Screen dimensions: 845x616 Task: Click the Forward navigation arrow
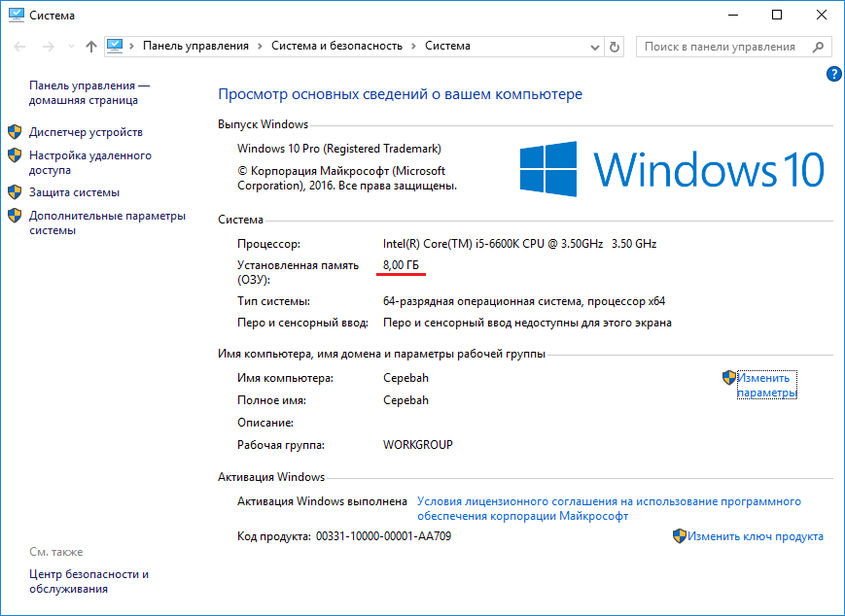coord(49,47)
